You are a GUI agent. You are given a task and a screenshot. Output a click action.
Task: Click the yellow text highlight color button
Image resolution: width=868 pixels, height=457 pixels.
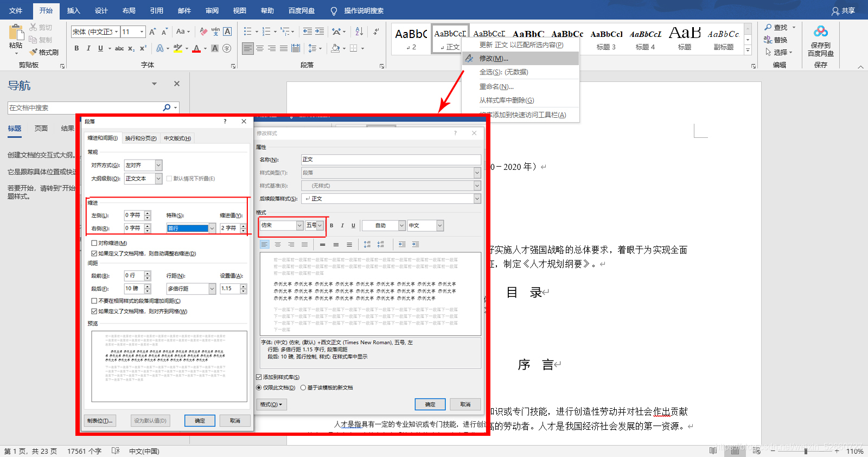(x=178, y=48)
